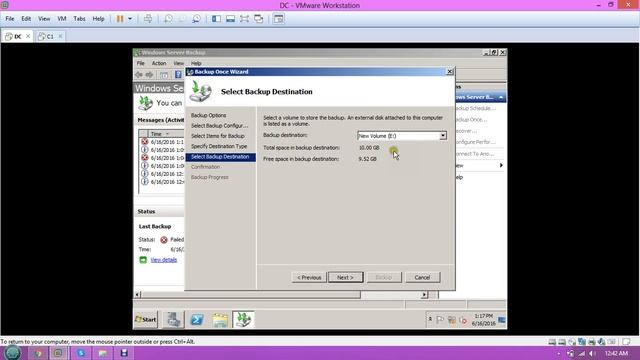Image resolution: width=640 pixels, height=360 pixels.
Task: Open Help menu in Windows Server Backup
Action: click(196, 63)
